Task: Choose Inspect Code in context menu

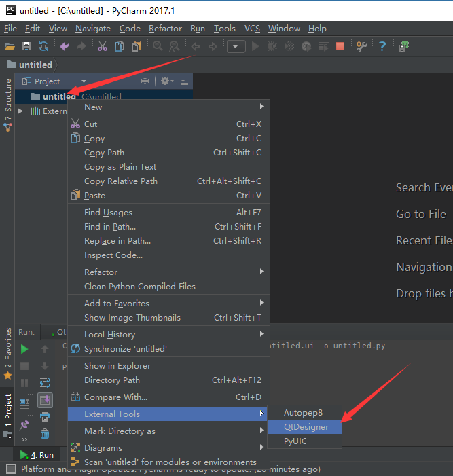Action: pos(169,255)
